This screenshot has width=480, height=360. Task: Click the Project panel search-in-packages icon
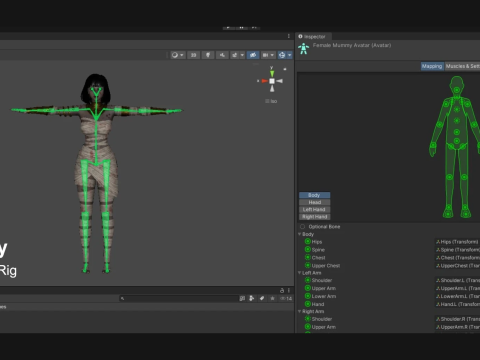242,298
